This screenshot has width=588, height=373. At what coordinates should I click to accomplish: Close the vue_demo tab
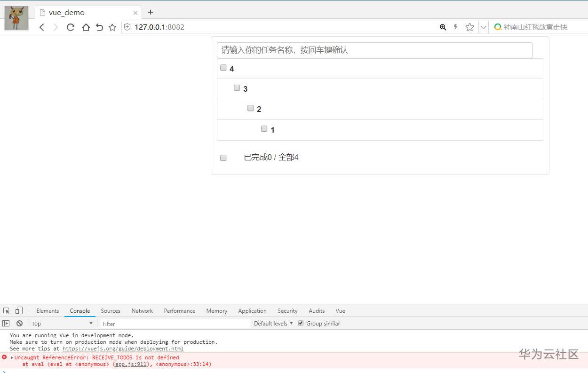coord(135,13)
